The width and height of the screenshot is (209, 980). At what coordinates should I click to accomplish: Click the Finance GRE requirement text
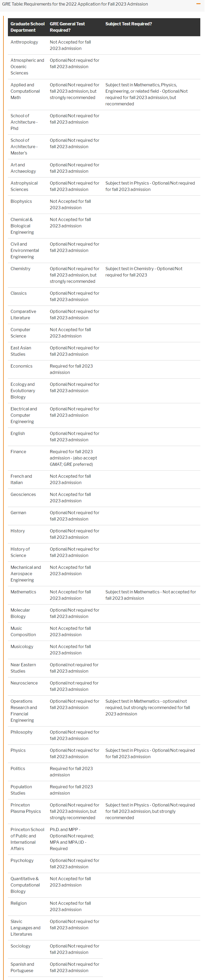(73, 458)
